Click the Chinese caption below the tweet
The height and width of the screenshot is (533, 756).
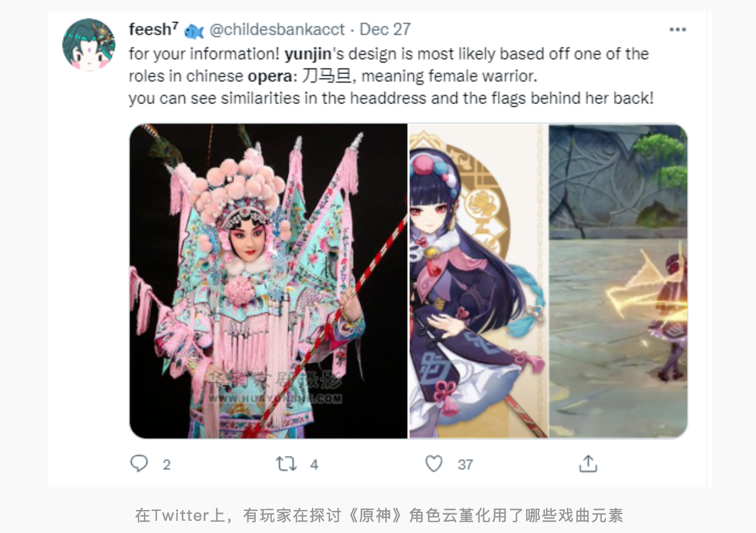[379, 516]
